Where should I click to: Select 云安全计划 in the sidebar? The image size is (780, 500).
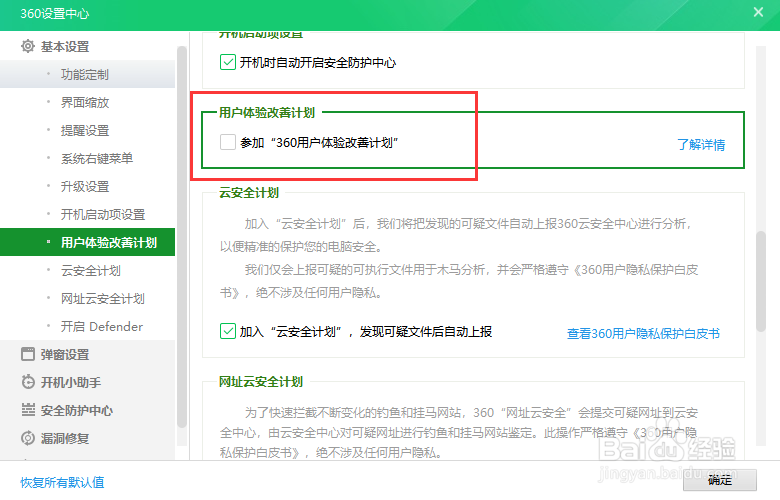click(88, 271)
